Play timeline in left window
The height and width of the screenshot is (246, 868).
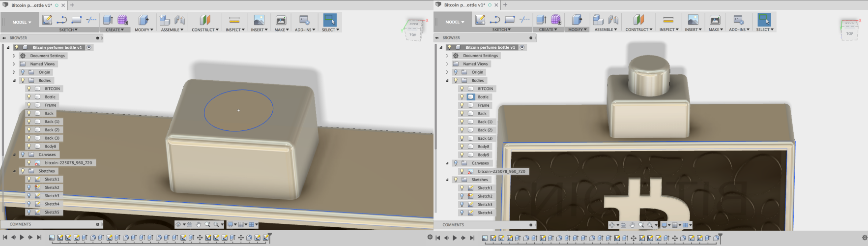(22, 237)
